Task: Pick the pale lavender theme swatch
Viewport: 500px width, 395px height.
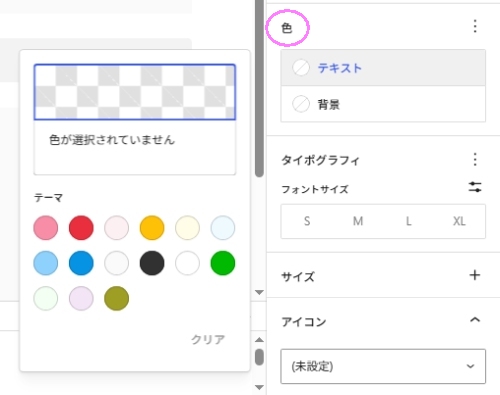Action: pos(81,298)
